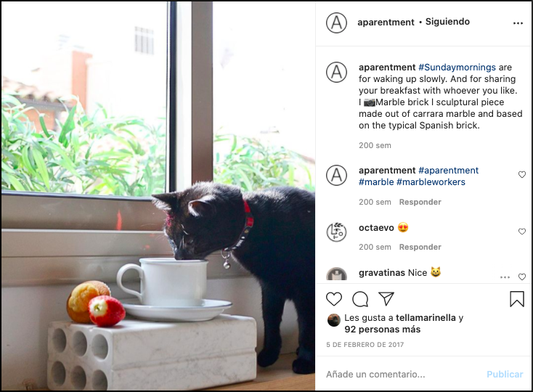Save post with bookmark icon

click(517, 299)
